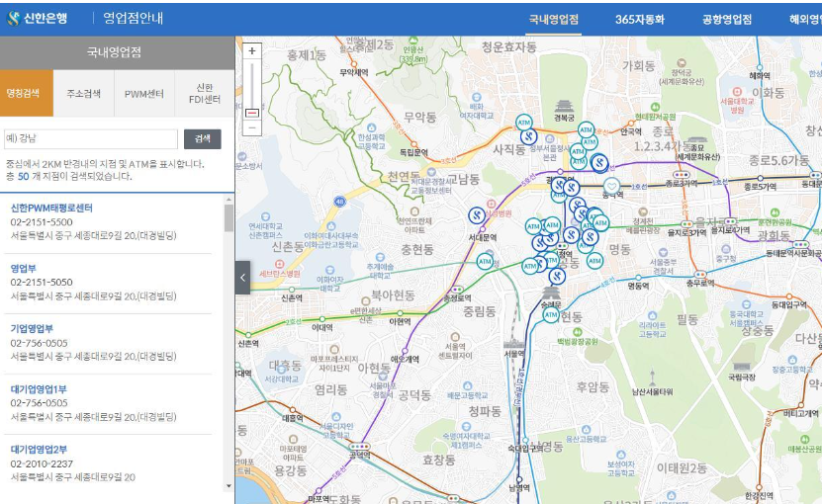Viewport: 822px width, 504px height.
Task: Click the 서울대학교병원 hospital icon
Action: [x=737, y=91]
